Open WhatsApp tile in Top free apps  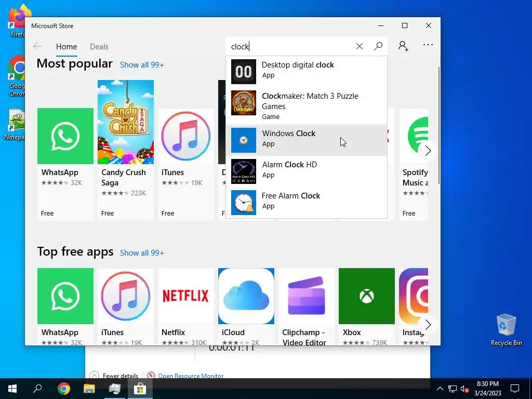coord(65,307)
